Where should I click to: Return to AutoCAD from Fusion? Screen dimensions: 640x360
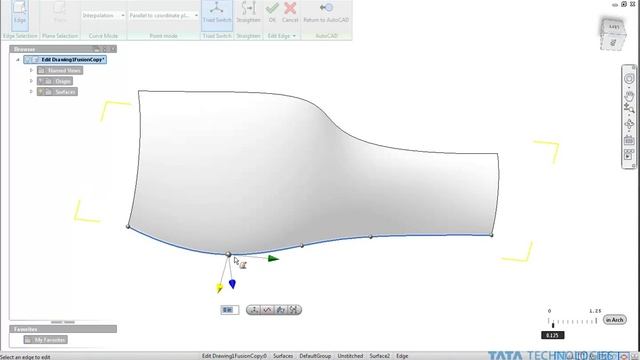coord(326,12)
